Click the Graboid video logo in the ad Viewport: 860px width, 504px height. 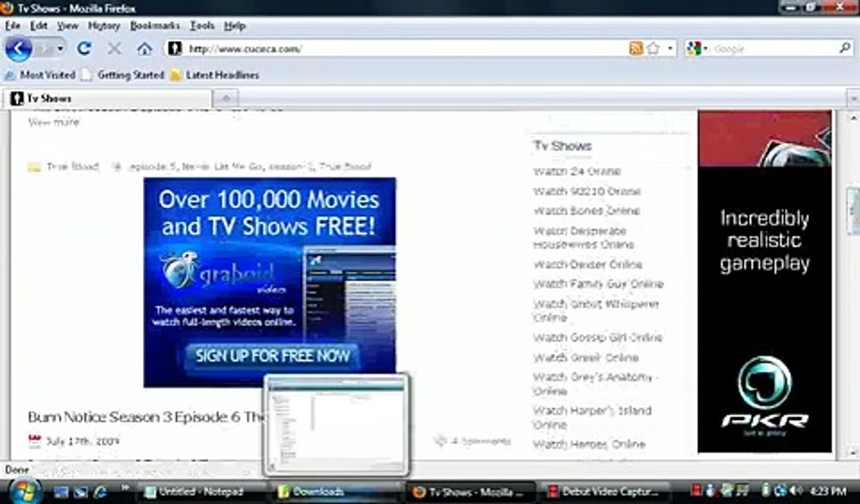point(224,274)
